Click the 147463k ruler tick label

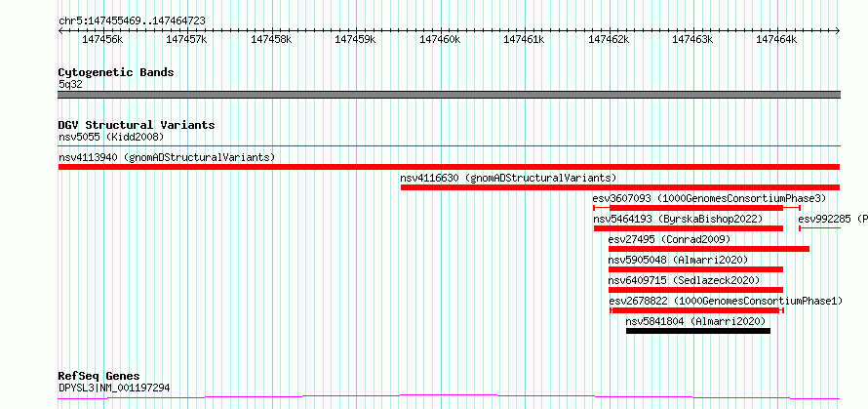(692, 39)
